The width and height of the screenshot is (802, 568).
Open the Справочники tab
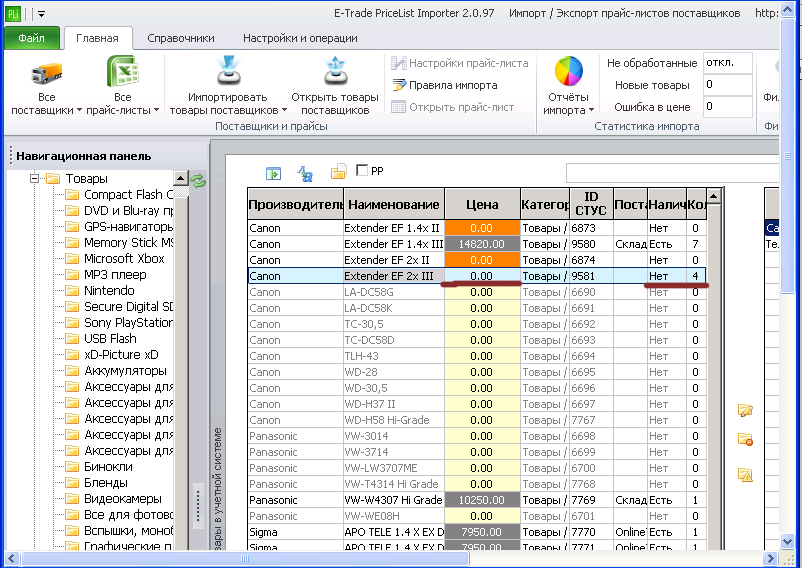181,38
